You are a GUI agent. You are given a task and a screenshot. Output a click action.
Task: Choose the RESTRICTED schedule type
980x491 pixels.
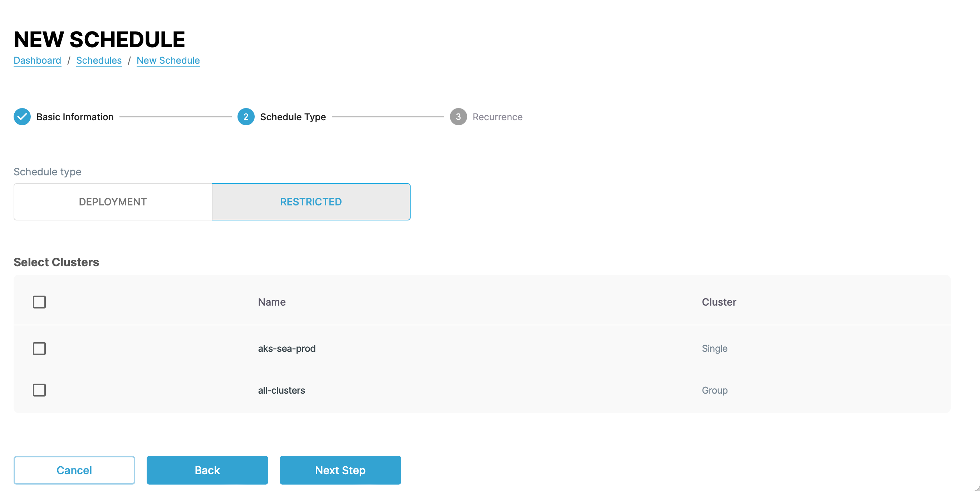point(311,202)
